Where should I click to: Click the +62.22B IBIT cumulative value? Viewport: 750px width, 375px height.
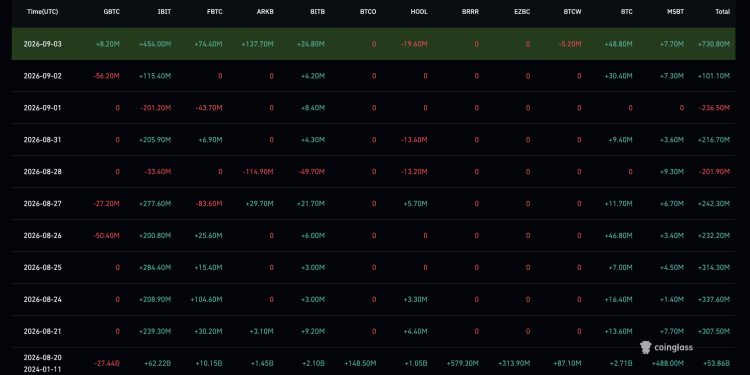coord(157,364)
